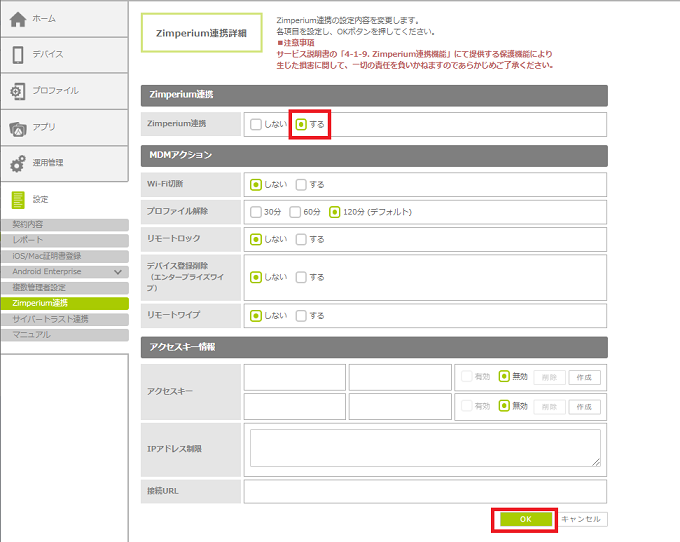Click the 設定 document icon

(18, 199)
